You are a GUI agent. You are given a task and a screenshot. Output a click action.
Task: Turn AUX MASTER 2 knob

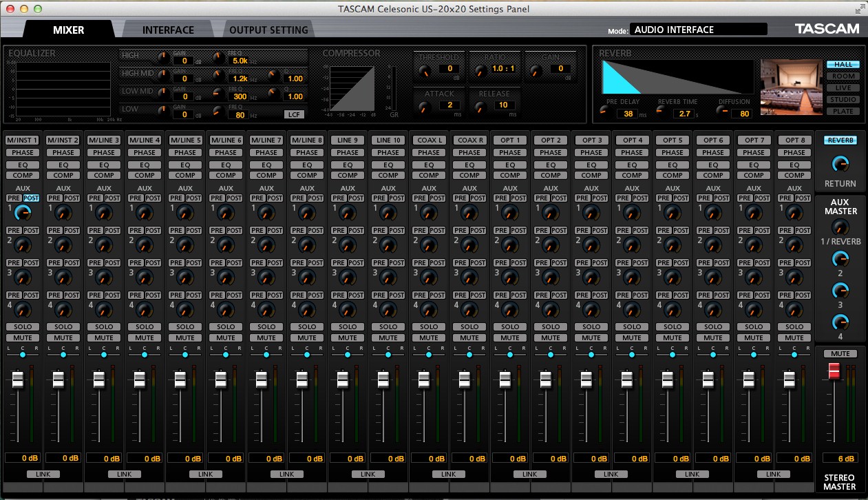840,259
